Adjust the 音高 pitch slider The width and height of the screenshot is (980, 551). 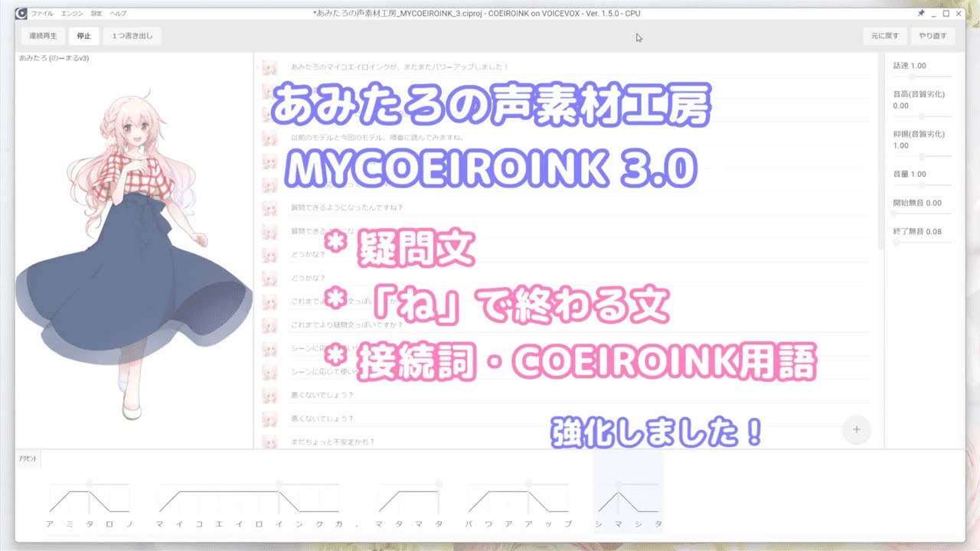[922, 117]
